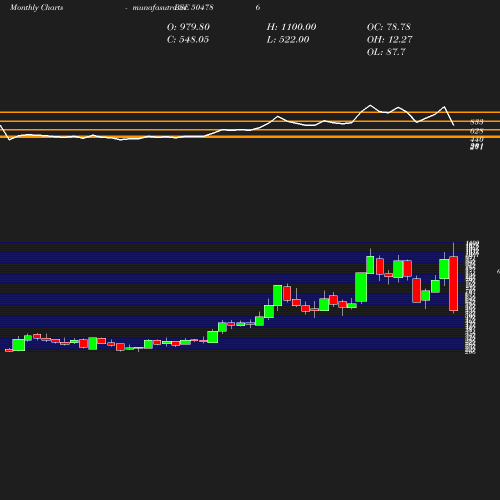This screenshot has height=500, width=500.
Task: Click the low price 'L: 522.00' value
Action: pos(288,40)
